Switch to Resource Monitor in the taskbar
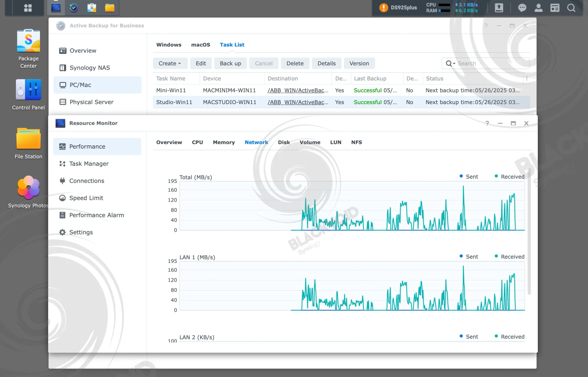This screenshot has height=377, width=588. (x=56, y=8)
